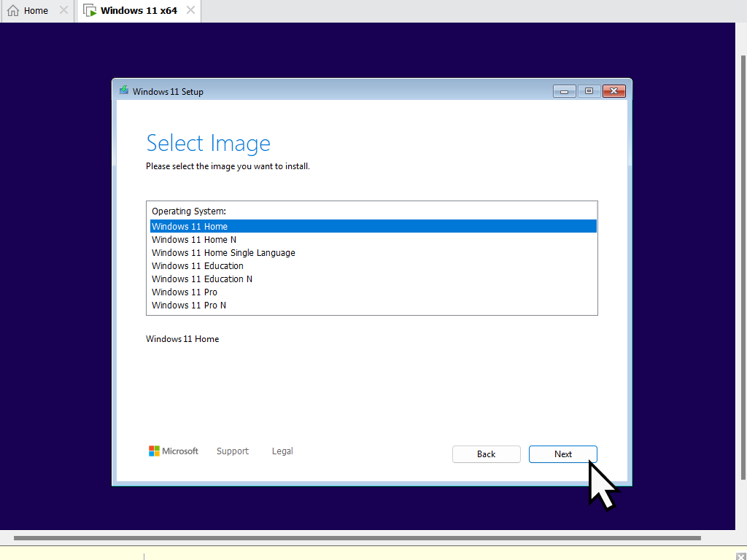The image size is (747, 560).
Task: Close the Windows 11 x64 tab
Action: pyautogui.click(x=190, y=11)
